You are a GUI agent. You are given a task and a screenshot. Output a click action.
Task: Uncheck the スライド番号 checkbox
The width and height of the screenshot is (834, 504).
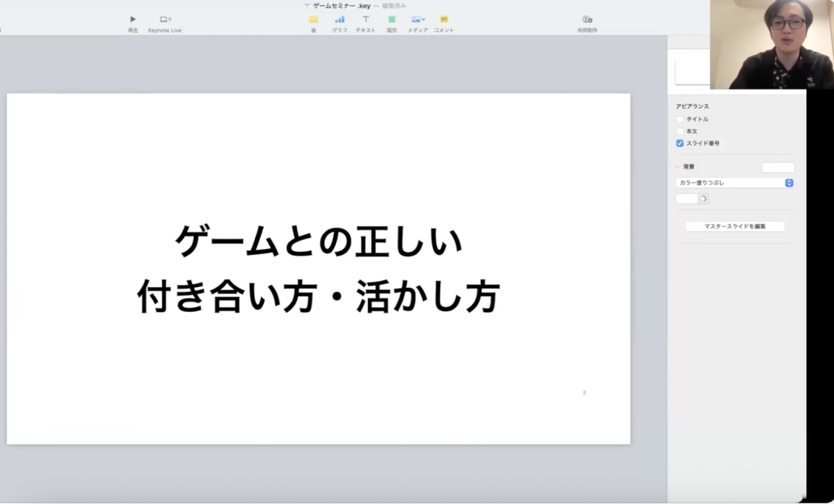click(x=680, y=144)
